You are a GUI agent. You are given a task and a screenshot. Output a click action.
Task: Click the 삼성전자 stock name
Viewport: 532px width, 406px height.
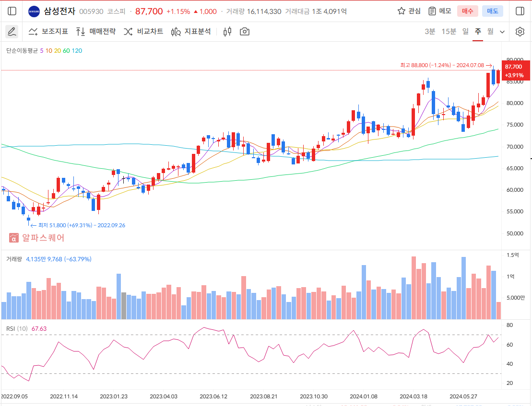[x=59, y=11]
